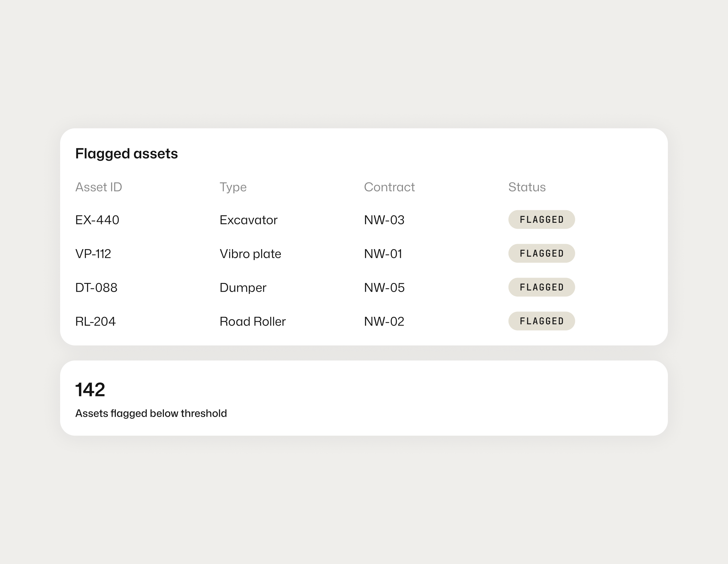728x564 pixels.
Task: Click the FLAGGED badge for DT-088
Action: coord(541,287)
